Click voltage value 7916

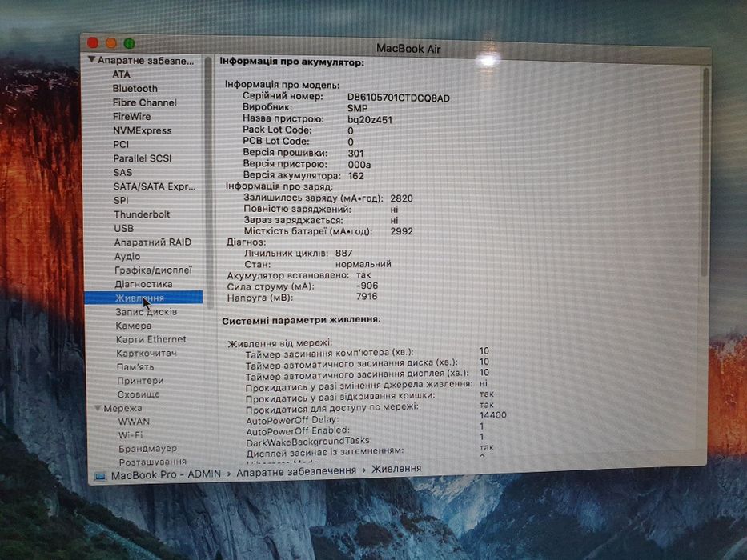367,296
